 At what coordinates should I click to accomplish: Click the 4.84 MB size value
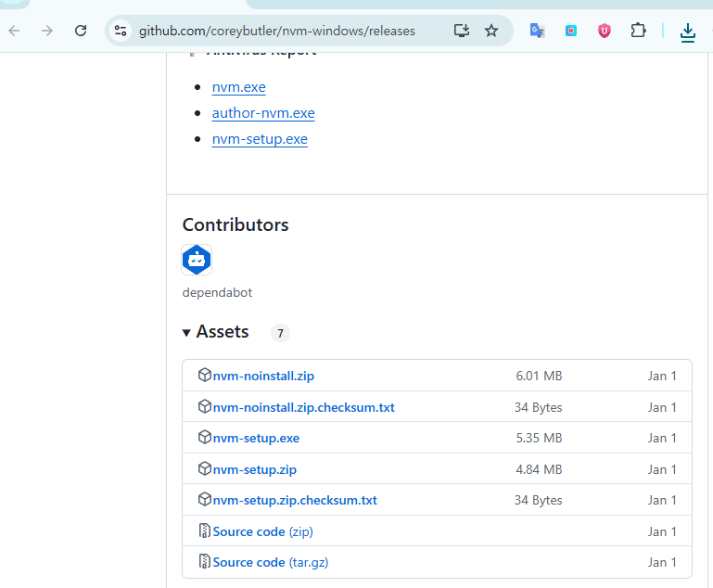tap(539, 470)
